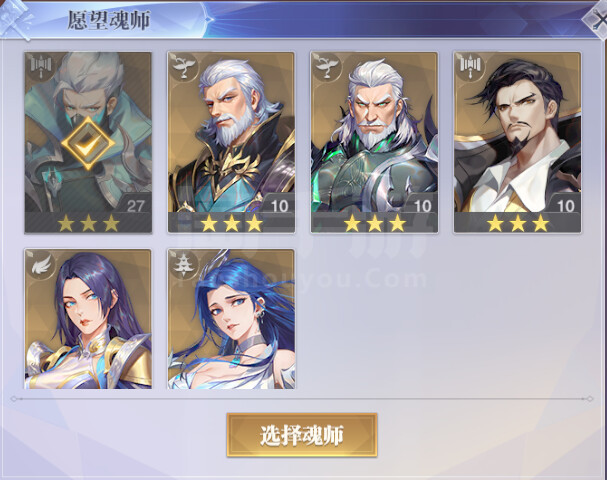Click the three-star rating under the black-haired man
This screenshot has height=480, width=607.
click(x=517, y=224)
